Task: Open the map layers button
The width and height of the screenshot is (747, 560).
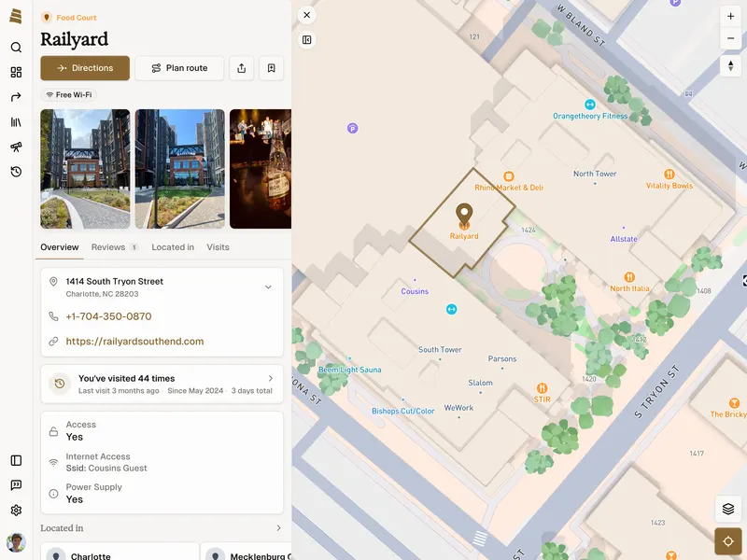Action: tap(728, 509)
